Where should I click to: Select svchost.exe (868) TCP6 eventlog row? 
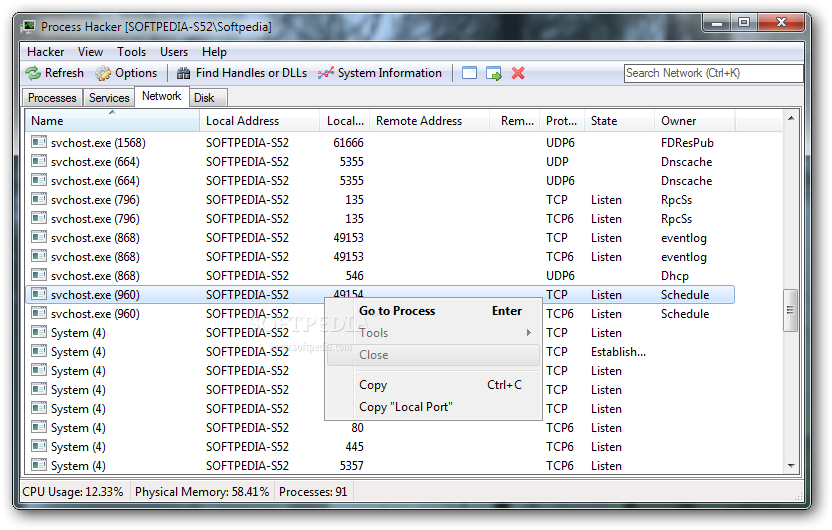pyautogui.click(x=379, y=257)
